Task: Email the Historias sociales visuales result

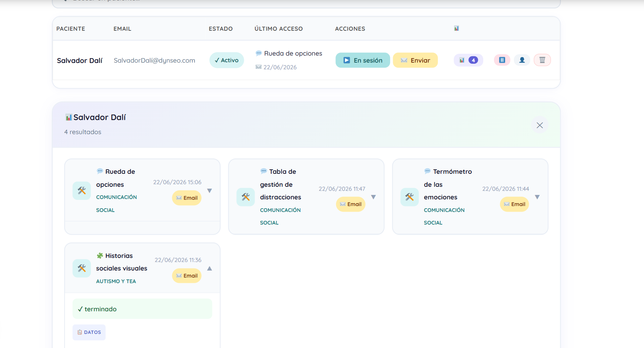Action: 187,276
